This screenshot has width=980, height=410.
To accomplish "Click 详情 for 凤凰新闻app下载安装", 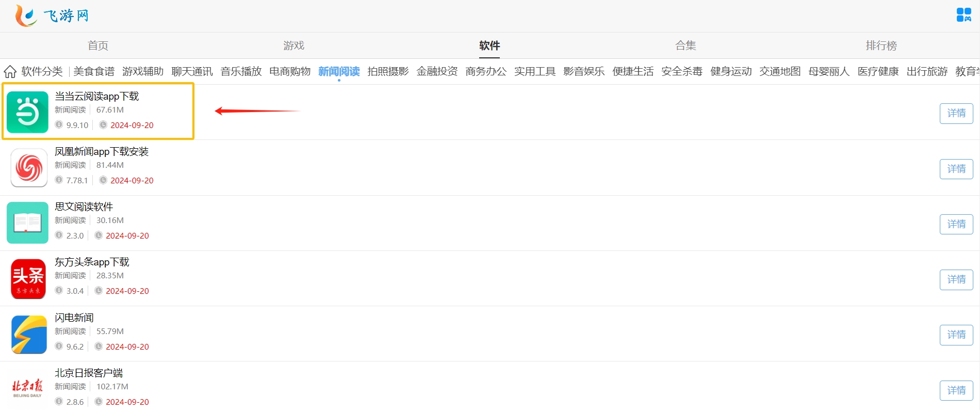I will [x=956, y=169].
